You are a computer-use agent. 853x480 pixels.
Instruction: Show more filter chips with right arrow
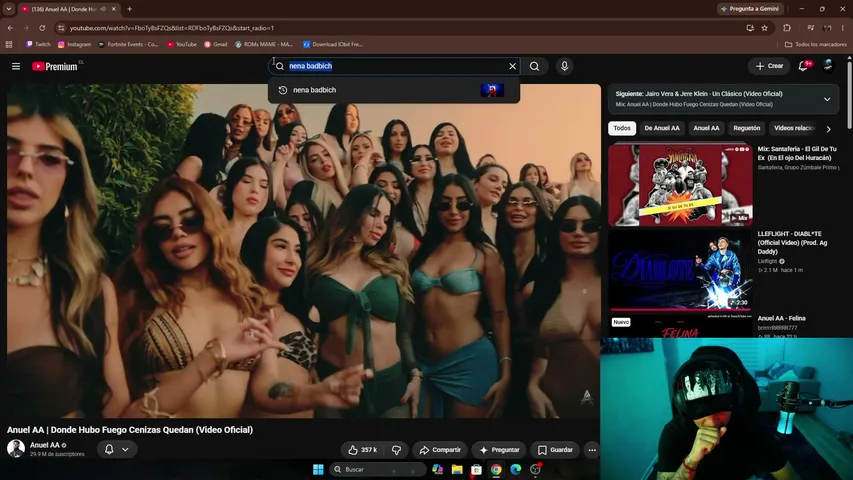tap(829, 129)
